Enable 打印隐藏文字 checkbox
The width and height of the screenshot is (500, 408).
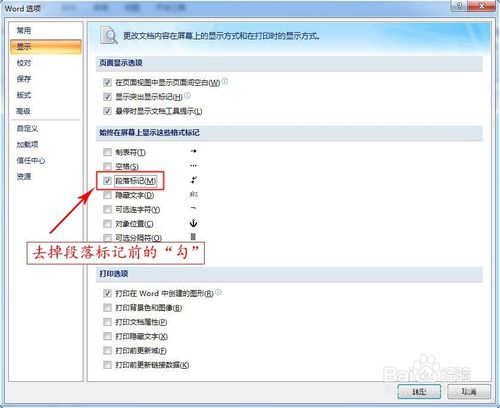[x=107, y=336]
